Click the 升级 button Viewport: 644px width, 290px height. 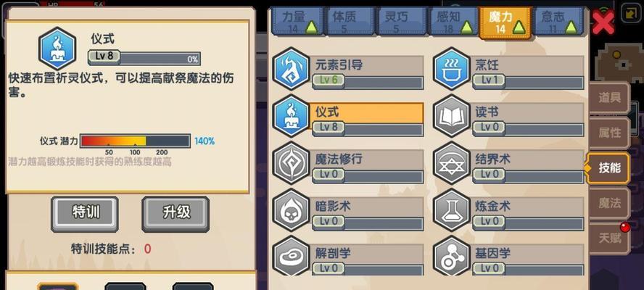[176, 214]
